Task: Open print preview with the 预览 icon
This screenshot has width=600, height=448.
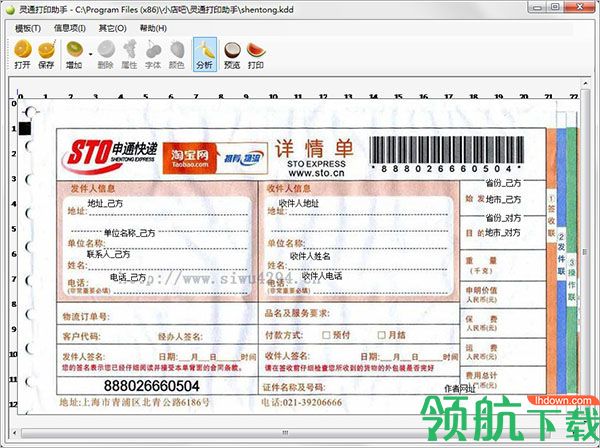Action: coord(232,54)
